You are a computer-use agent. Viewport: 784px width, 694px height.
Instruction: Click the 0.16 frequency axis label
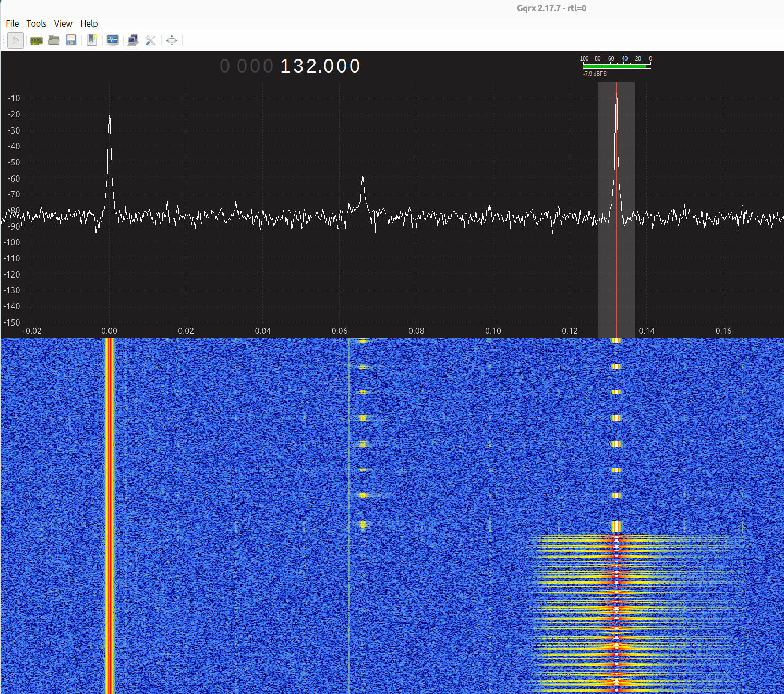click(723, 331)
